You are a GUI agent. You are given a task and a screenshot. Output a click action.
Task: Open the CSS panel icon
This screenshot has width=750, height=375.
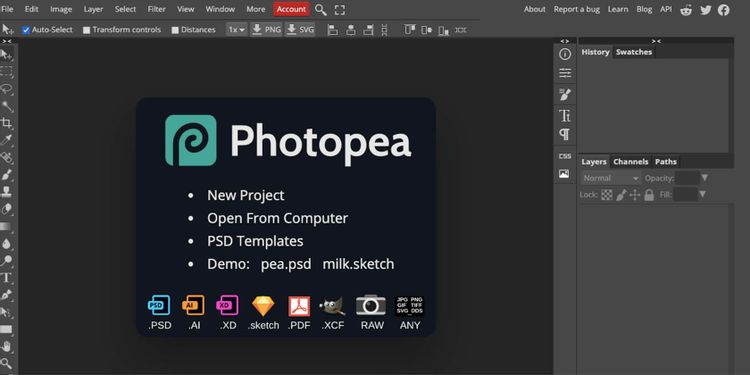(x=565, y=156)
